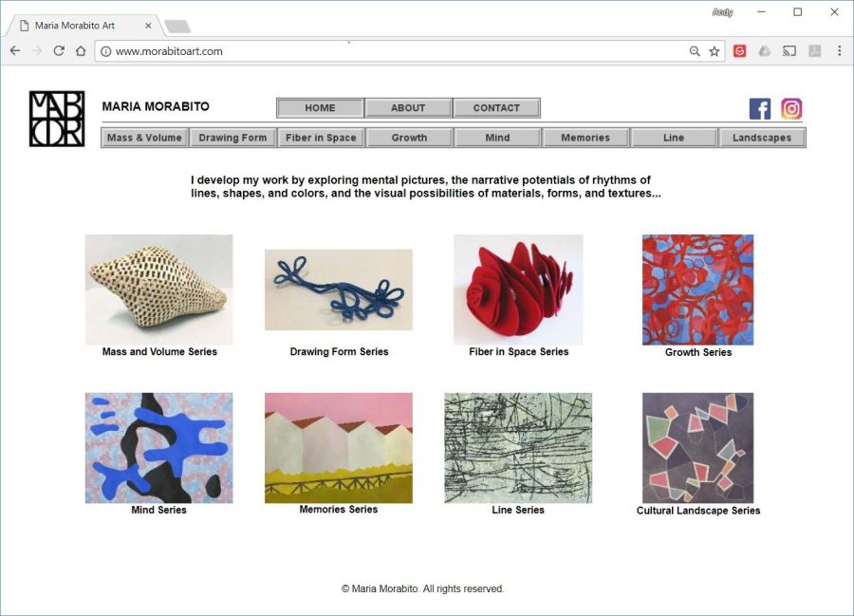Click the Landscapes nav button

[x=762, y=138]
